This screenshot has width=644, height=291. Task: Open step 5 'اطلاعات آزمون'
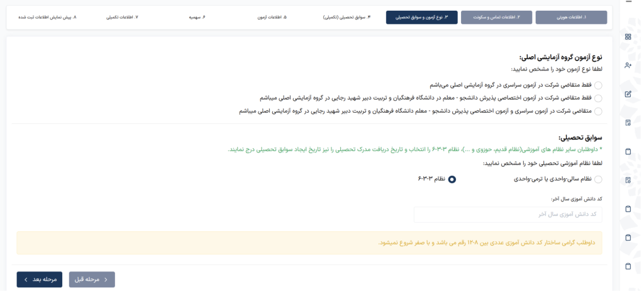(272, 18)
